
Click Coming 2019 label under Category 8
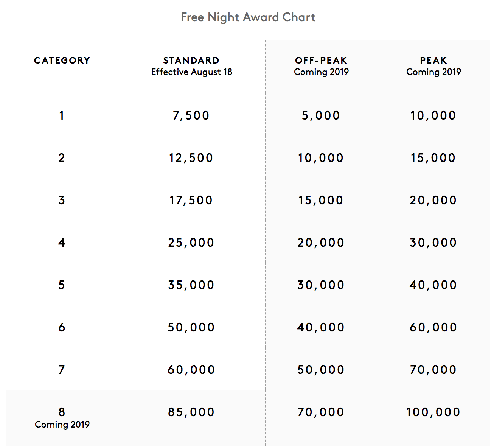pyautogui.click(x=62, y=425)
